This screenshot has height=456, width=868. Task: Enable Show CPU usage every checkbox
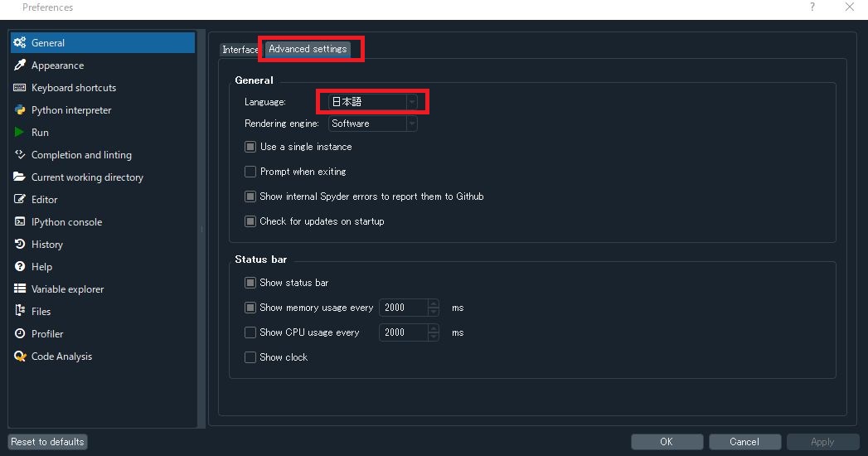[x=250, y=332]
